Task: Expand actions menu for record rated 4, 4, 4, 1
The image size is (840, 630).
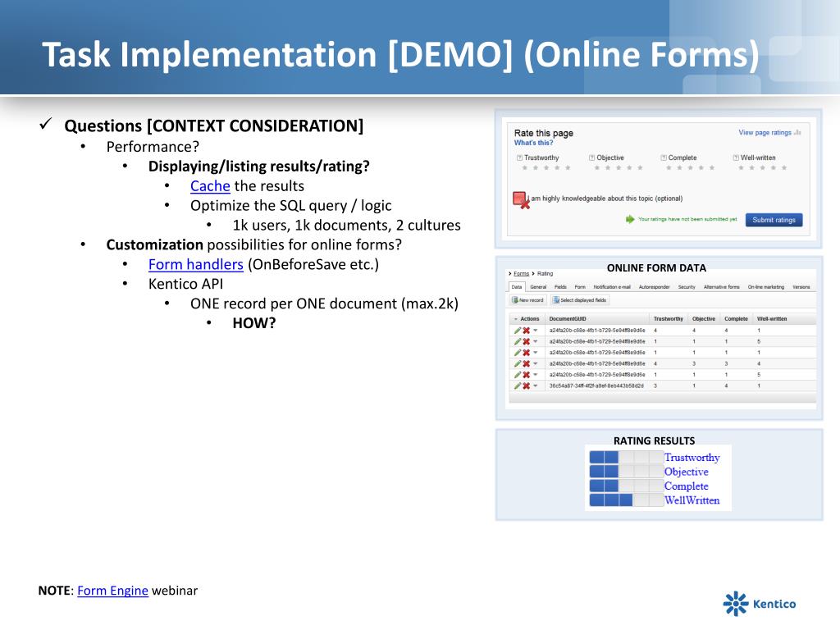Action: point(535,331)
